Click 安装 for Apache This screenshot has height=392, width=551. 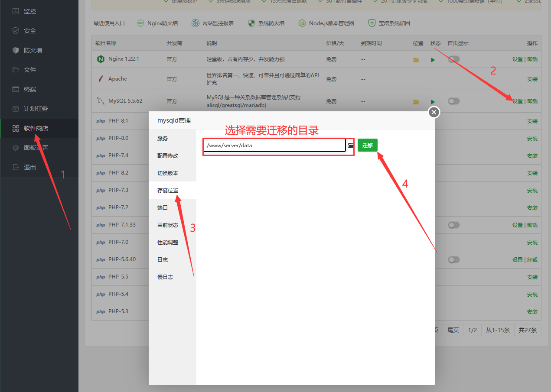pyautogui.click(x=532, y=79)
